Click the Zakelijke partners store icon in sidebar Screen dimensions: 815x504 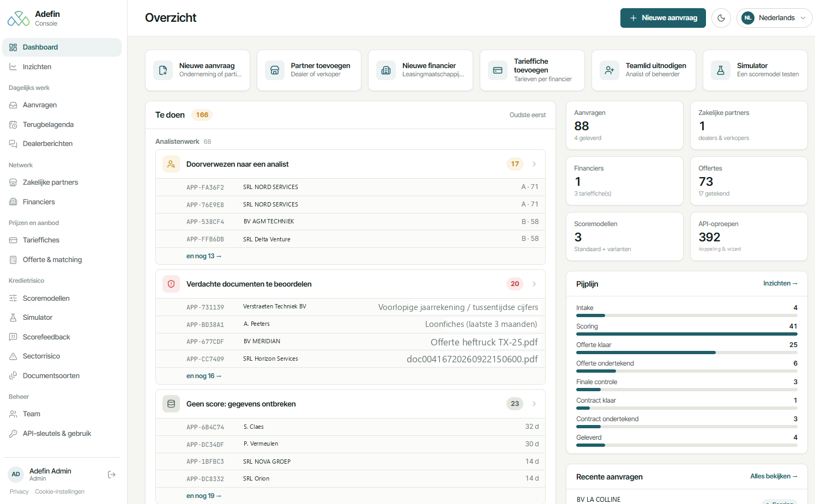point(13,183)
